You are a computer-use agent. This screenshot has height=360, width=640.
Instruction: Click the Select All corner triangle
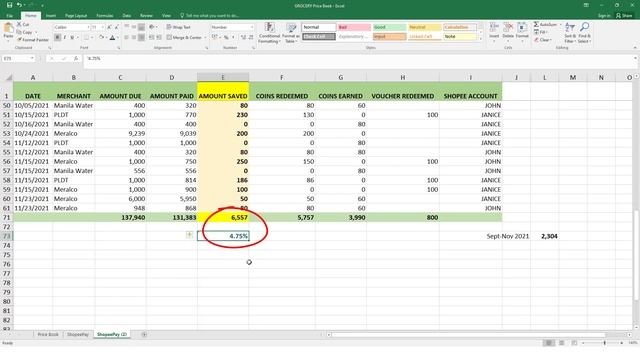click(8, 77)
